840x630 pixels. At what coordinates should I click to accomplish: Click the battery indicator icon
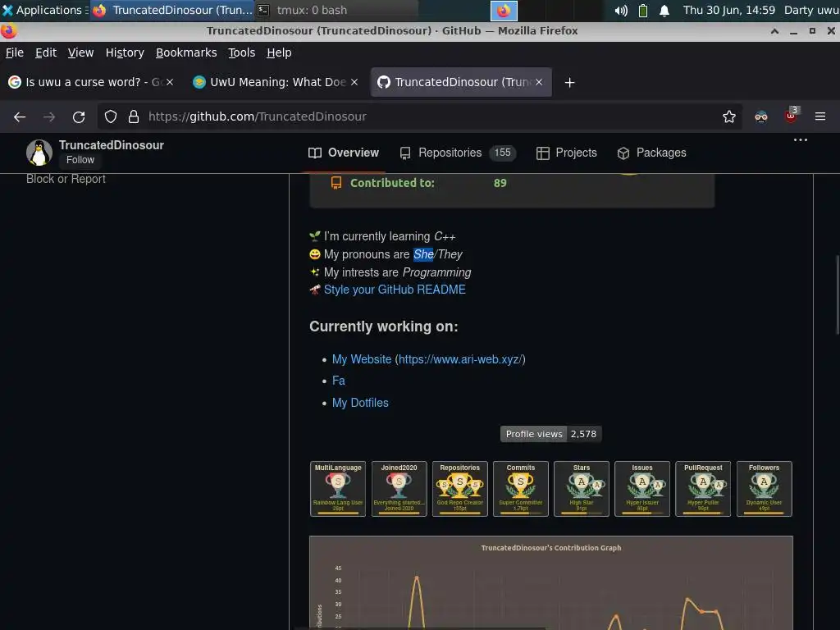(643, 10)
